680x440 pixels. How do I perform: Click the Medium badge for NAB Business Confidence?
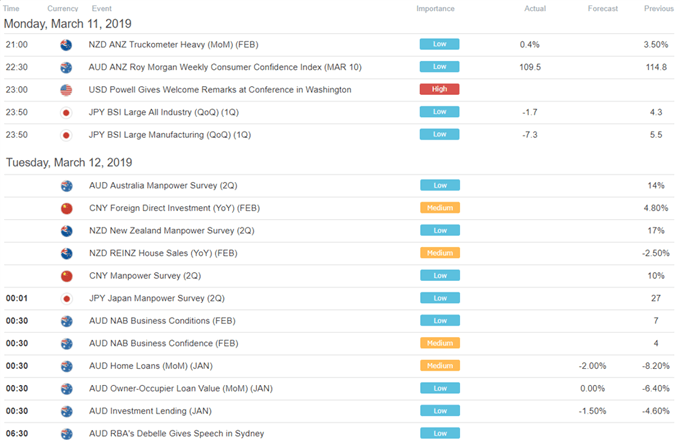point(440,343)
